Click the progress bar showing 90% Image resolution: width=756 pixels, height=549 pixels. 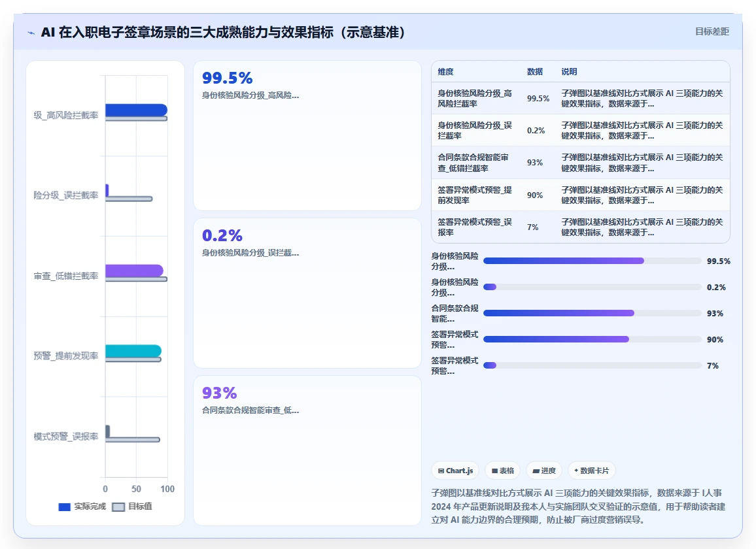592,339
